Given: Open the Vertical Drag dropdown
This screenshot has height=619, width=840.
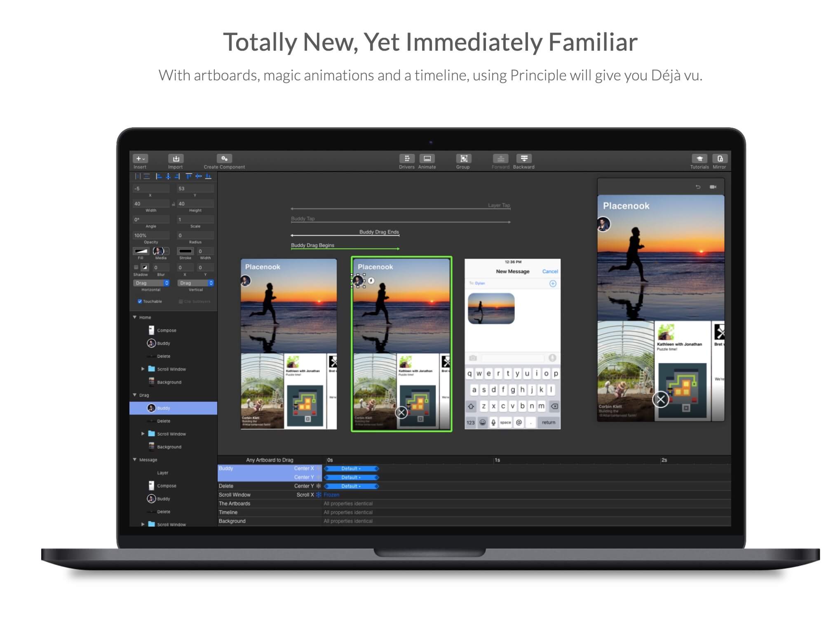Looking at the screenshot, I should 195,283.
